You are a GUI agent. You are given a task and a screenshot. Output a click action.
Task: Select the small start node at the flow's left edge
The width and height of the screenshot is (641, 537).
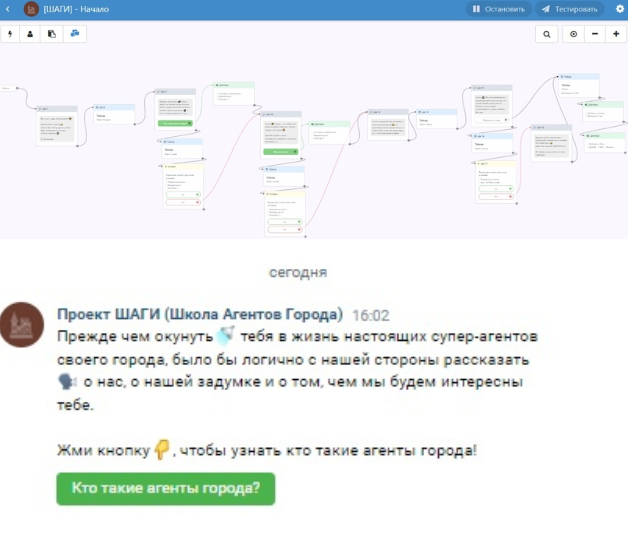pyautogui.click(x=8, y=88)
